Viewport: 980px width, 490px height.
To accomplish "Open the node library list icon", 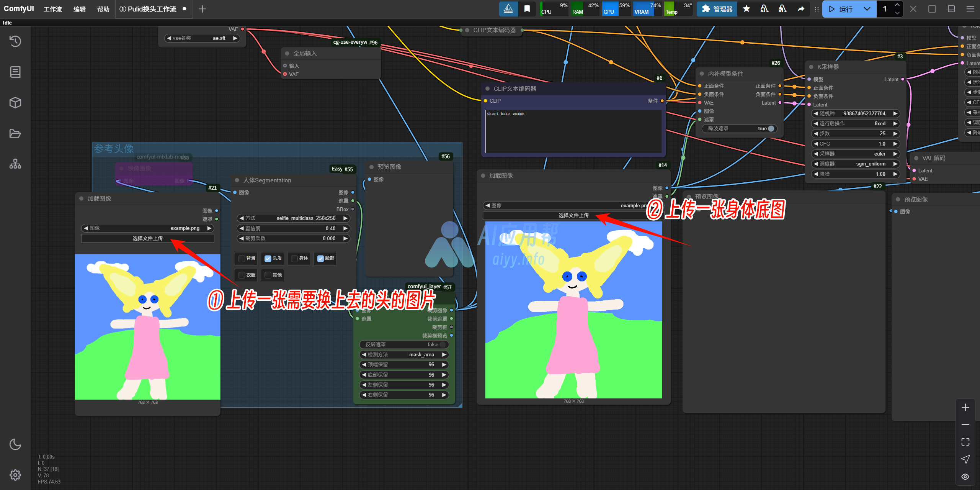I will [x=15, y=72].
